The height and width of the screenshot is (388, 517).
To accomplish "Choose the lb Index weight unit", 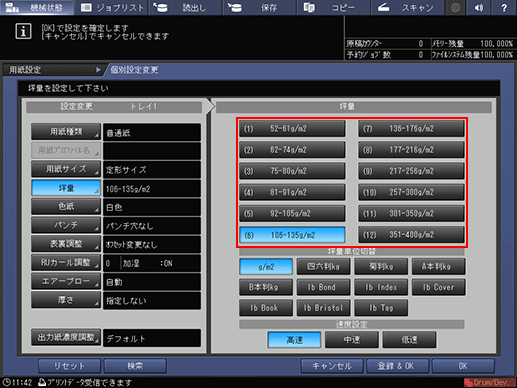I will click(x=381, y=287).
